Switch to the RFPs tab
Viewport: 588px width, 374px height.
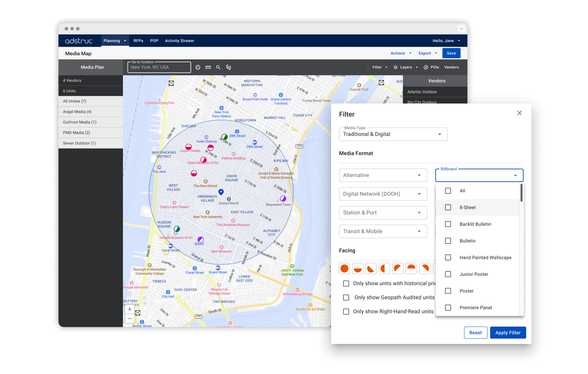point(138,40)
